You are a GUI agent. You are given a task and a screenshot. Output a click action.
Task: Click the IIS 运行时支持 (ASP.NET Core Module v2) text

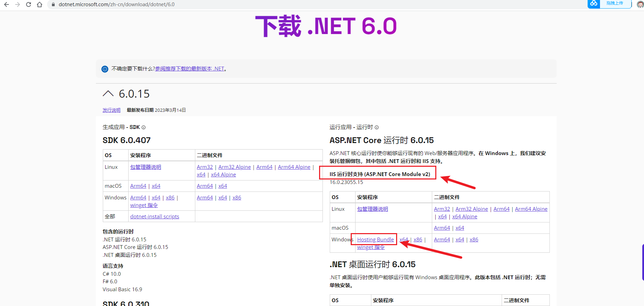380,174
